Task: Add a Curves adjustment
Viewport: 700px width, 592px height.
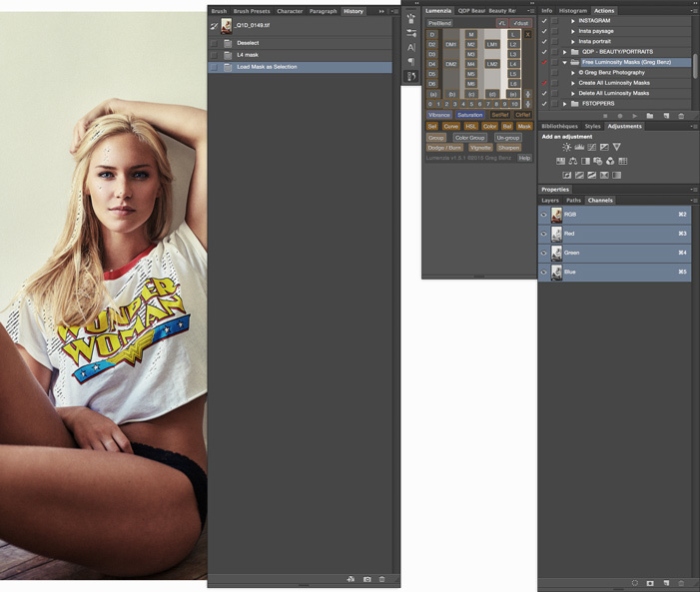Action: tap(591, 147)
